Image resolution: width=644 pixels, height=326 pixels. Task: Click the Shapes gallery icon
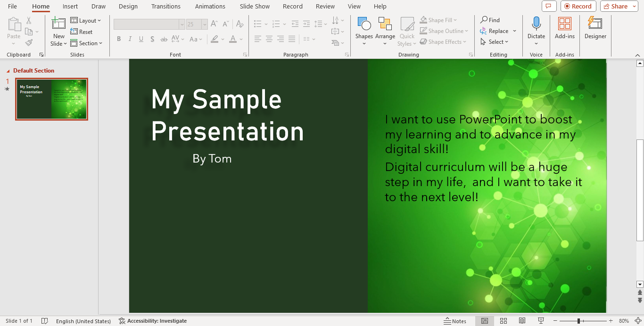364,24
